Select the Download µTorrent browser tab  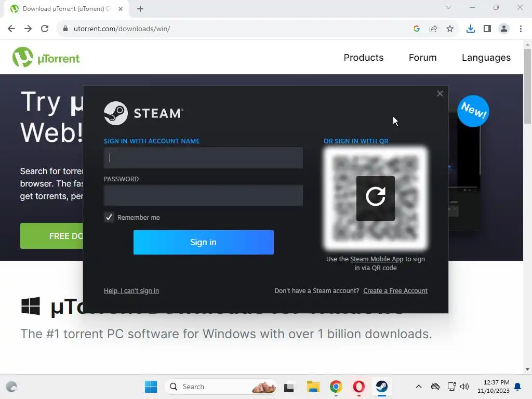click(66, 9)
